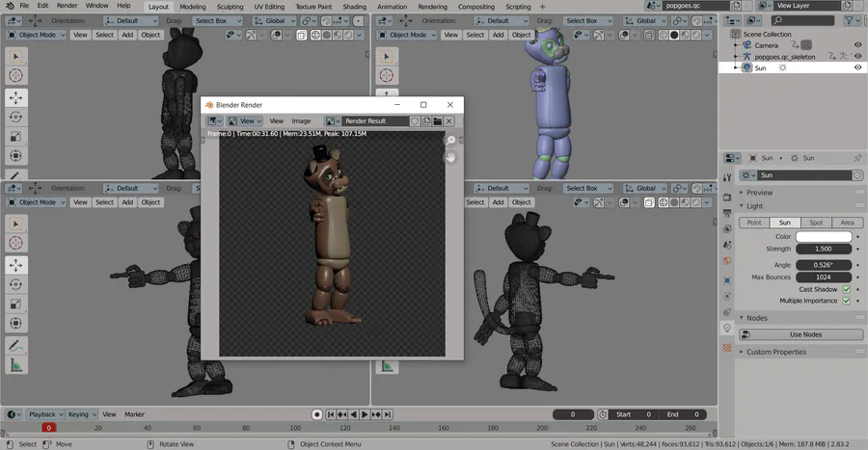Open the Output properties tab

pos(727,213)
